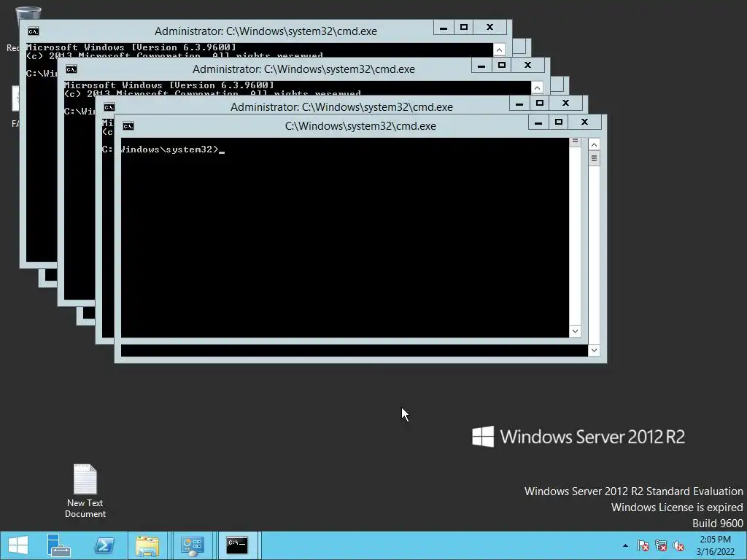
Task: Click outer scrollbar down arrow in front cmd window
Action: point(594,351)
